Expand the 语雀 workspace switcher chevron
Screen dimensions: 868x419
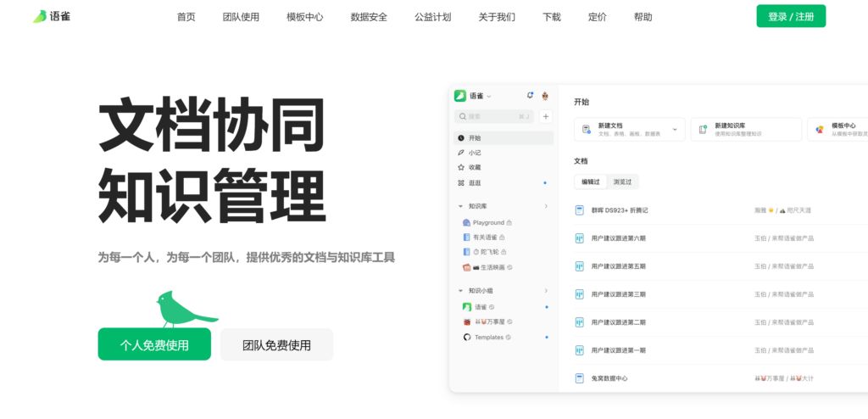[x=489, y=97]
